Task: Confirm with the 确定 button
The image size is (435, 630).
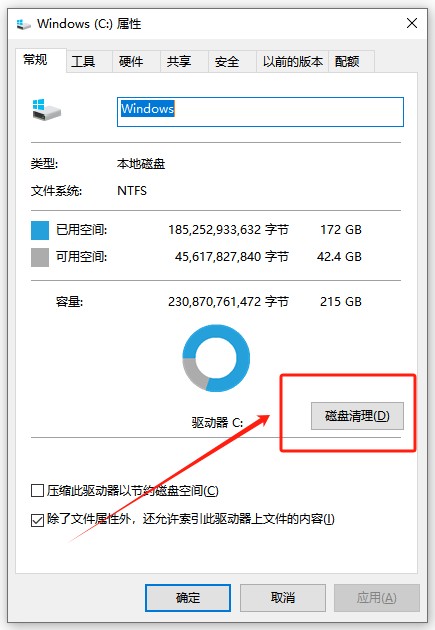Action: [188, 598]
